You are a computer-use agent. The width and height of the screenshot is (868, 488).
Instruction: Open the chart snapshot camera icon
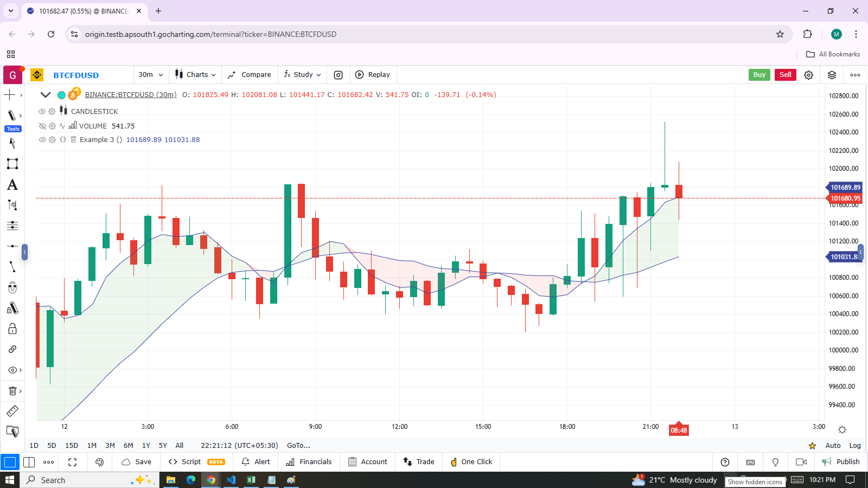coord(338,75)
